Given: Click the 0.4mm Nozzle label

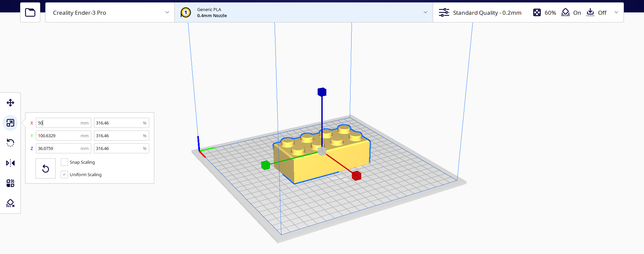Looking at the screenshot, I should (212, 16).
